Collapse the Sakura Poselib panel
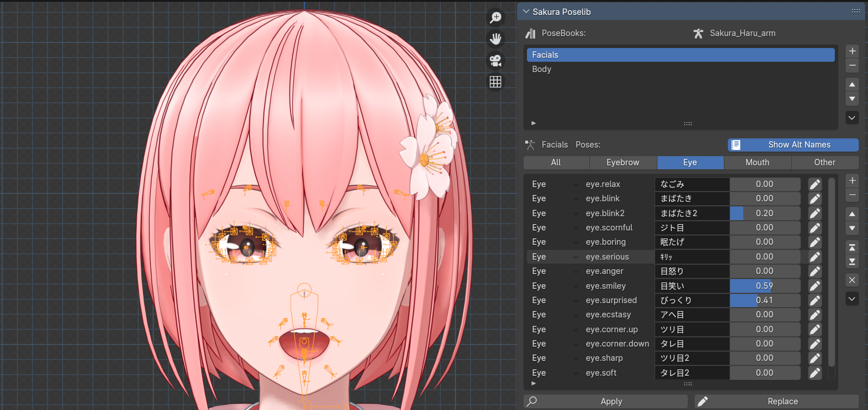The image size is (868, 410). point(526,11)
